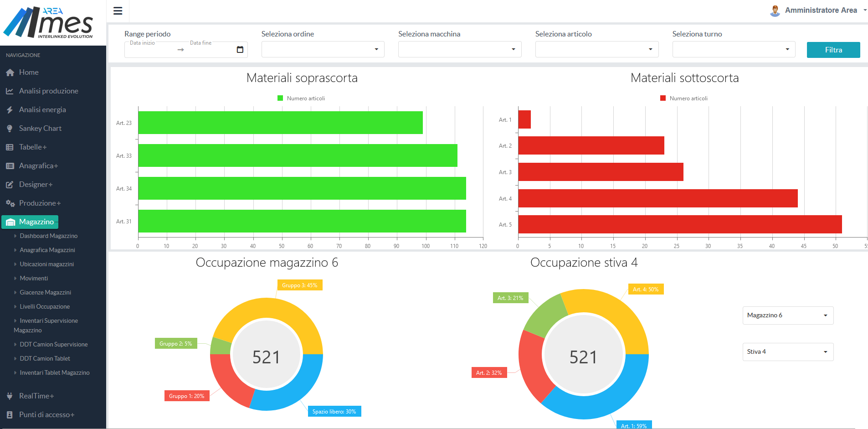Screen dimensions: 868x429
Task: Click the Art. 5 red bar
Action: (680, 224)
